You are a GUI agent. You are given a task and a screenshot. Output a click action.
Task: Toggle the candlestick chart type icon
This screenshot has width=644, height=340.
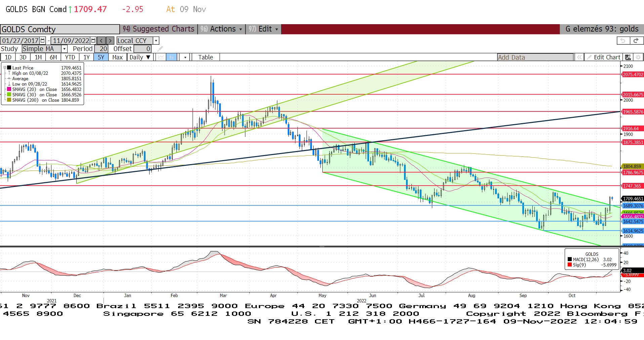click(x=171, y=57)
